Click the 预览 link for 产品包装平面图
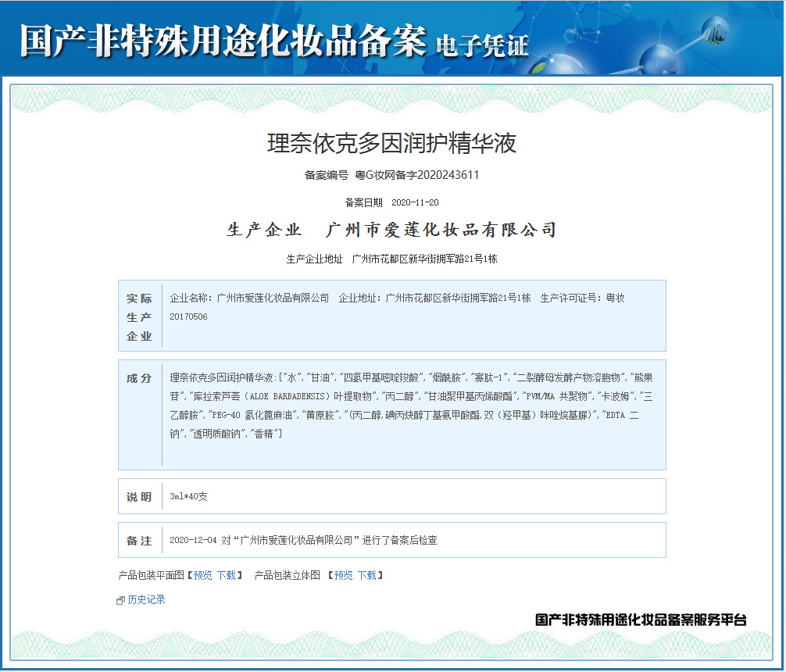Image resolution: width=786 pixels, height=672 pixels. coord(203,575)
